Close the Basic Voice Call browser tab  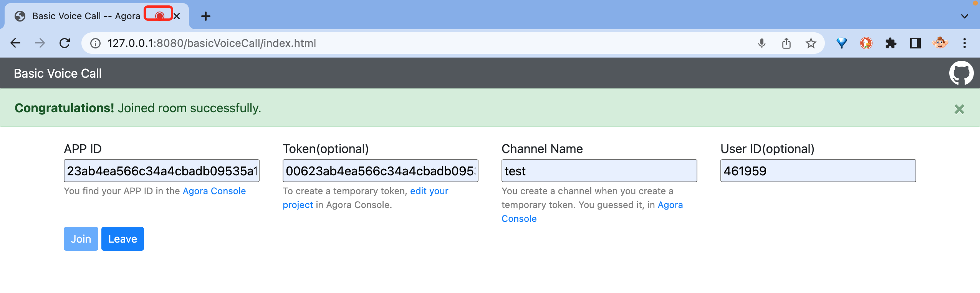177,16
